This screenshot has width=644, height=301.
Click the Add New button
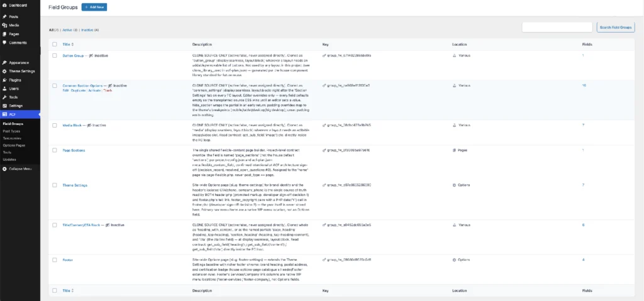click(x=94, y=8)
